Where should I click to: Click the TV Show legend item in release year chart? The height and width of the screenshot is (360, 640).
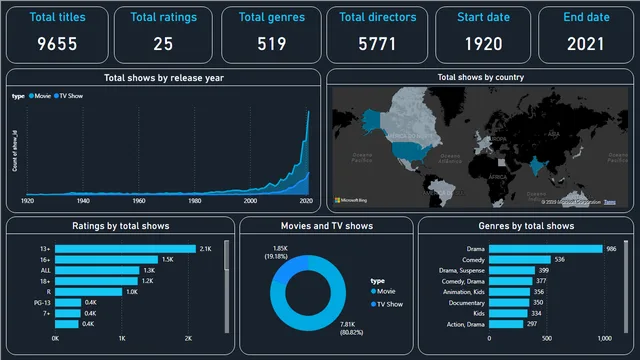coord(69,96)
